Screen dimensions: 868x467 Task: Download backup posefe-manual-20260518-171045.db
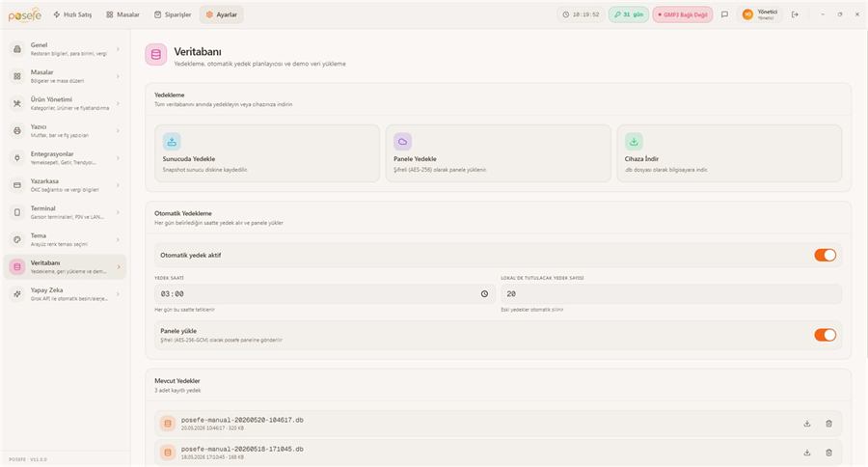(807, 453)
